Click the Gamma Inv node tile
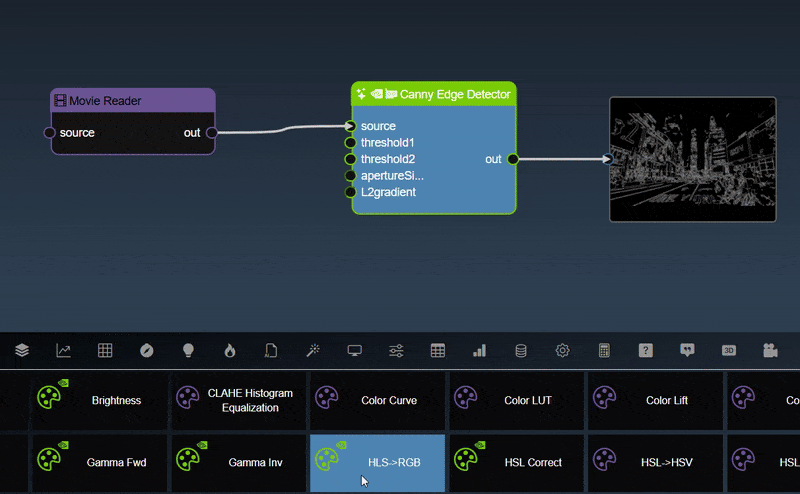 click(x=238, y=462)
